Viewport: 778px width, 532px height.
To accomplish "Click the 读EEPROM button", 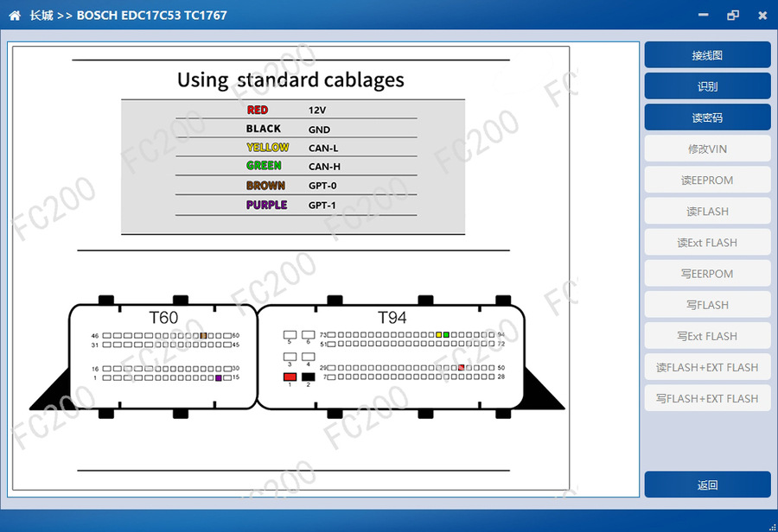I will click(x=707, y=180).
